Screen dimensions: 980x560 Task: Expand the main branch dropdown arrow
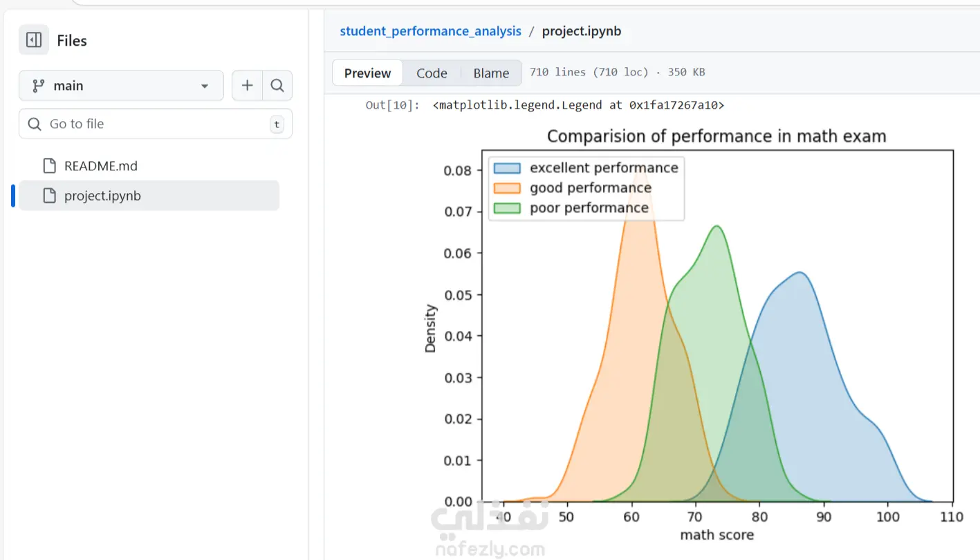pyautogui.click(x=205, y=86)
